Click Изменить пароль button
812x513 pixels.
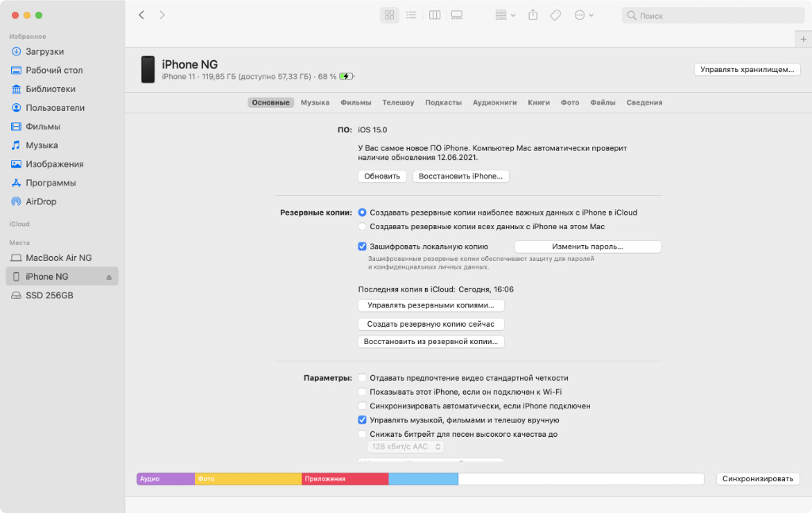pos(588,247)
